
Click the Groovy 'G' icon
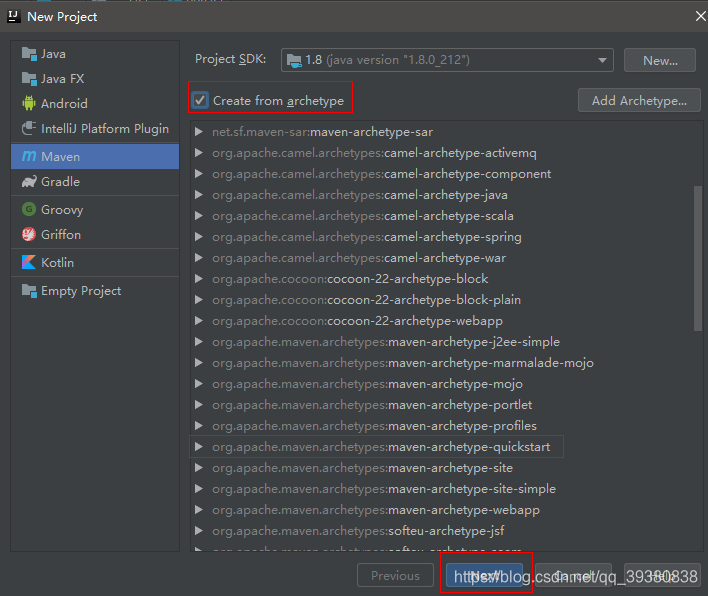click(x=29, y=209)
